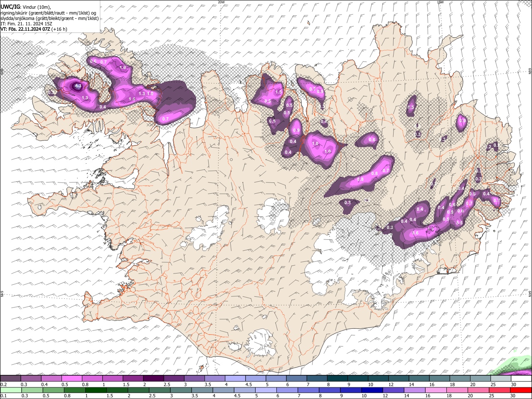Image resolution: width=532 pixels, height=399 pixels.
Task: Click the '15W' longitude label at top
Action: pos(441,2)
